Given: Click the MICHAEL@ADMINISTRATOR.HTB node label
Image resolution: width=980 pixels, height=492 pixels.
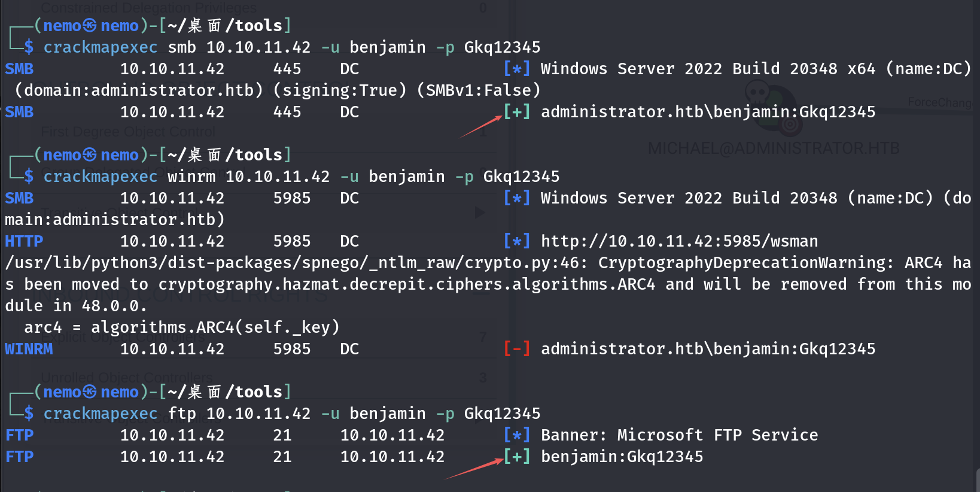Looking at the screenshot, I should [773, 148].
